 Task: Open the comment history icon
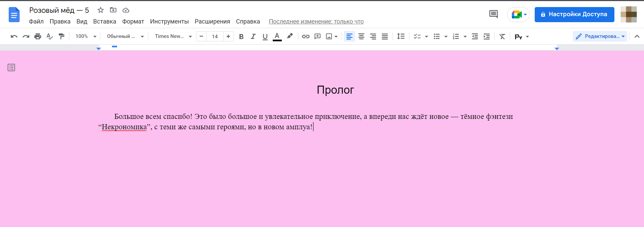click(x=493, y=14)
